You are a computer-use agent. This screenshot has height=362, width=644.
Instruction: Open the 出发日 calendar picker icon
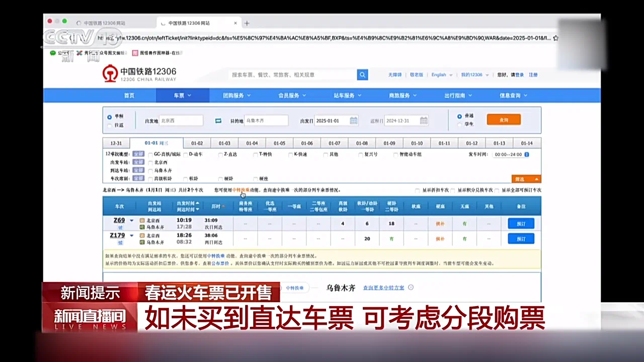(353, 121)
